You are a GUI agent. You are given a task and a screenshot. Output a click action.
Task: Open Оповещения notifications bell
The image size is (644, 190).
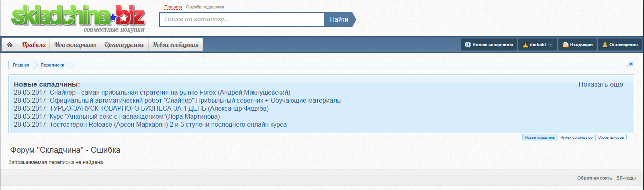point(620,45)
